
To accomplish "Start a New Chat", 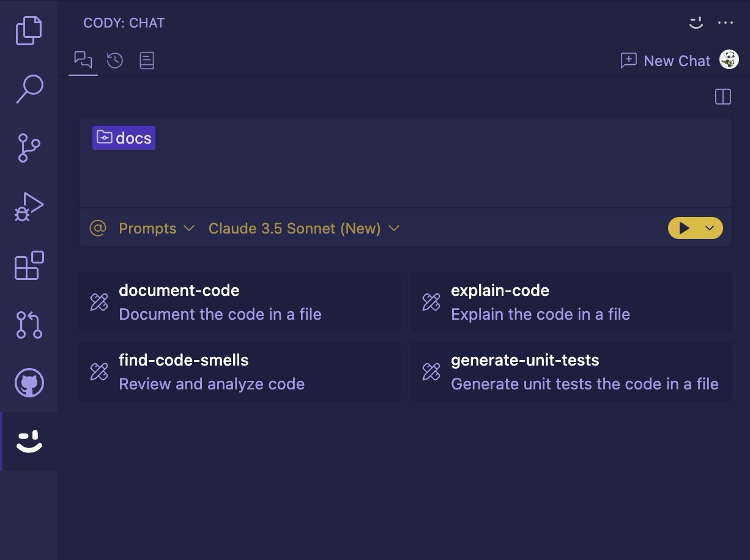I will pyautogui.click(x=665, y=61).
